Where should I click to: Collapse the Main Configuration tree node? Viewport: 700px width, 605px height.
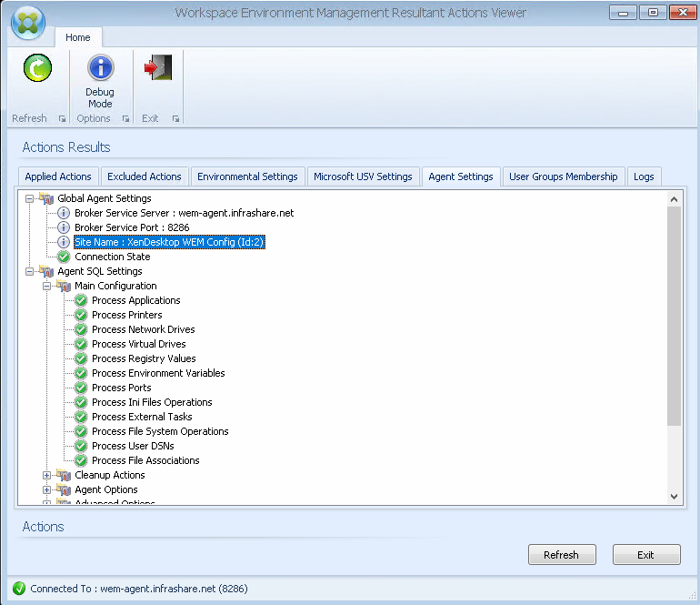coord(47,286)
